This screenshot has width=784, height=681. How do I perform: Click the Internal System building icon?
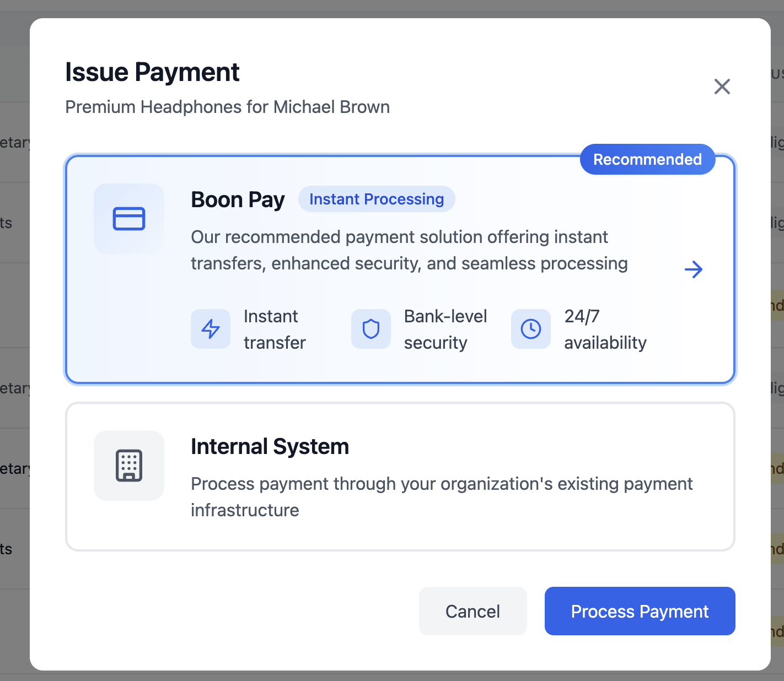[x=129, y=466]
